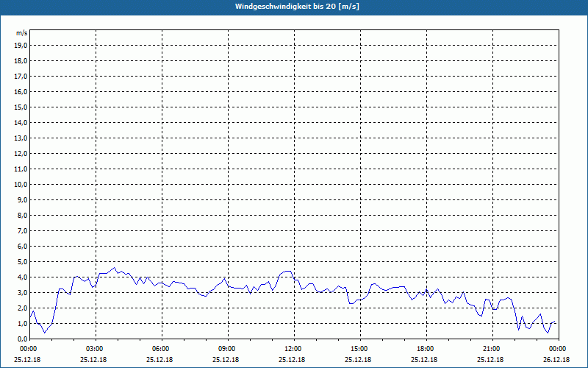Select the 5,0 y-axis label
Viewport: 588px width, 368px height.
point(23,262)
